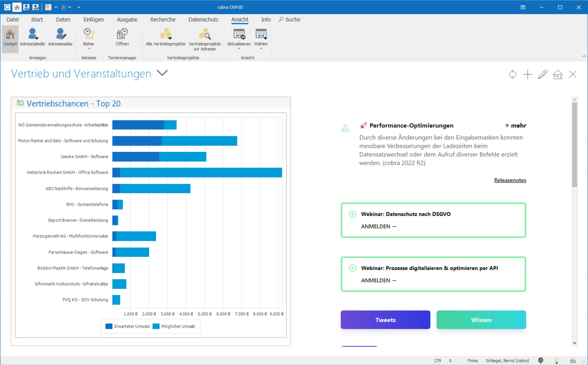Click the Wählen view icon

point(261,34)
